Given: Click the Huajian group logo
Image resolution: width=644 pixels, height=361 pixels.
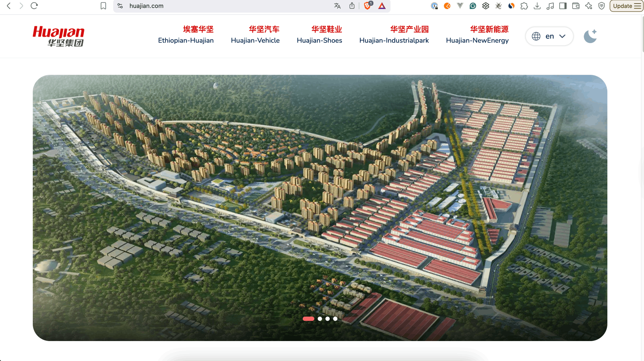Looking at the screenshot, I should (x=58, y=36).
